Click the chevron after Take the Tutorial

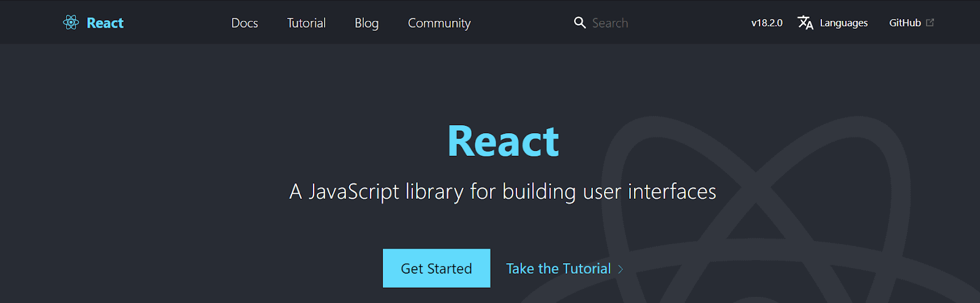pyautogui.click(x=620, y=269)
